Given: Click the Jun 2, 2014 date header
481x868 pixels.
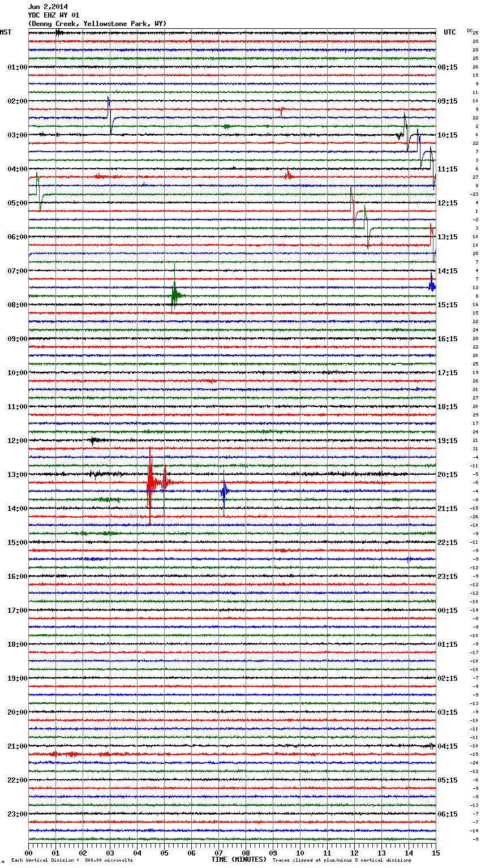Looking at the screenshot, I should coord(48,7).
